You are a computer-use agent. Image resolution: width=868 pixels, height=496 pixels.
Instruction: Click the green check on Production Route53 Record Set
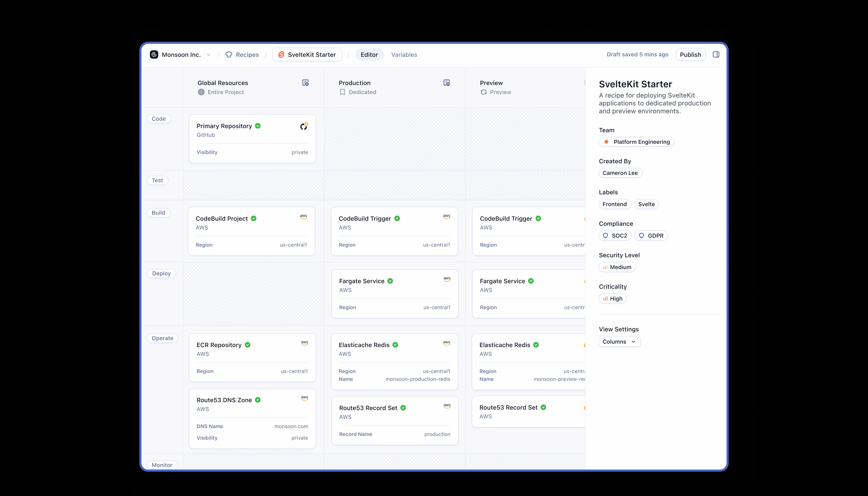tap(403, 408)
